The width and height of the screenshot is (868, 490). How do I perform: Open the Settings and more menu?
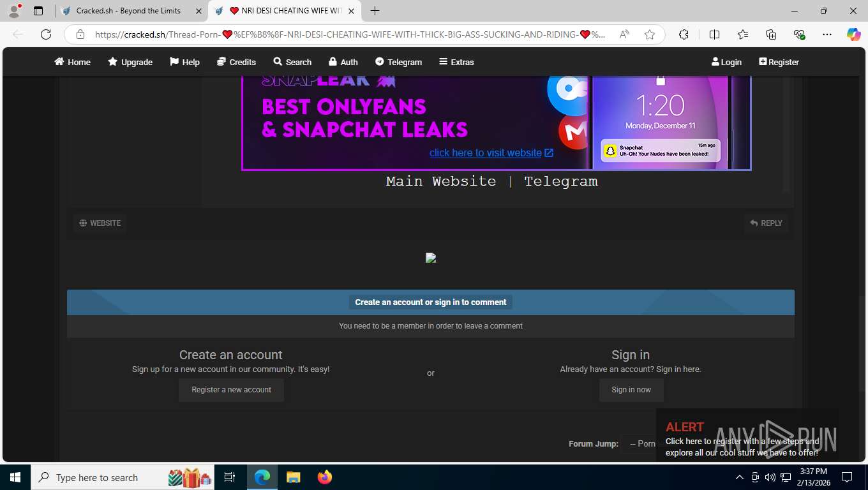827,34
